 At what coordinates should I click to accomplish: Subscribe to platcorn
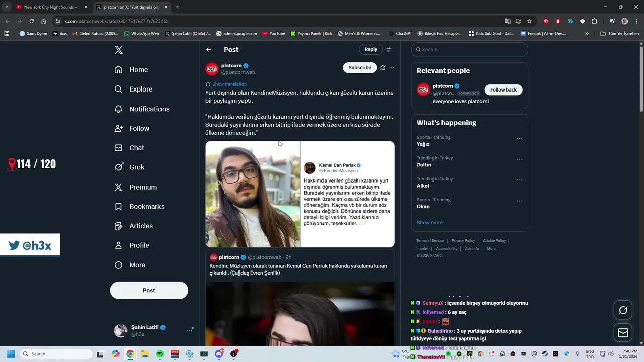click(x=360, y=68)
